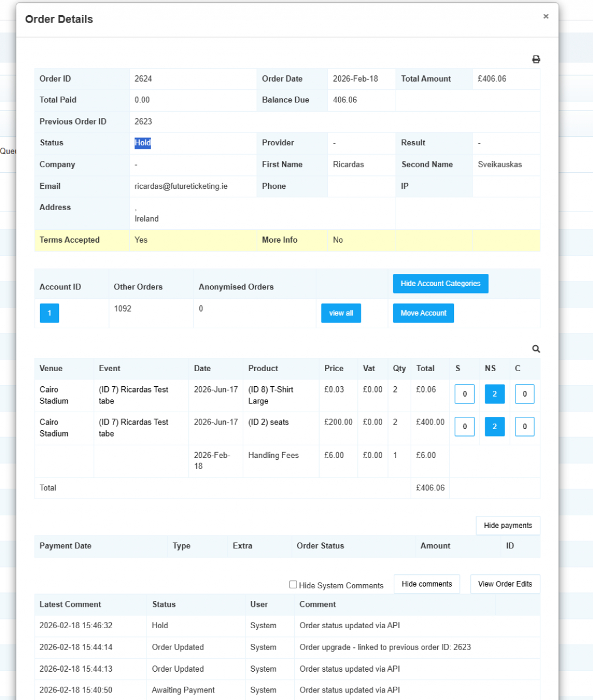Click Address value Ireland
593x700 pixels.
click(x=147, y=219)
